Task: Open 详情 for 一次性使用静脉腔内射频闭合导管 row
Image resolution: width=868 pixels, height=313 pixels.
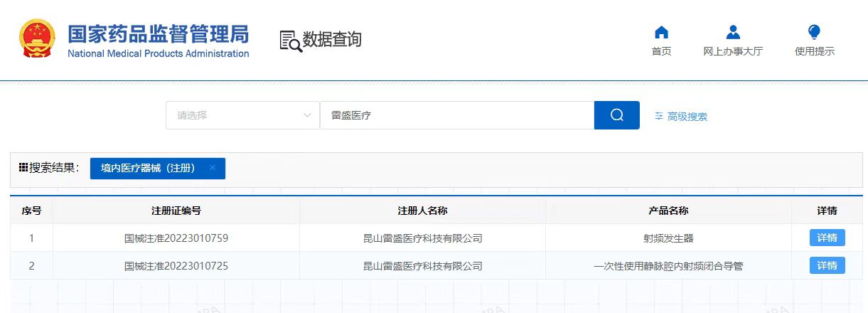Action: [827, 265]
